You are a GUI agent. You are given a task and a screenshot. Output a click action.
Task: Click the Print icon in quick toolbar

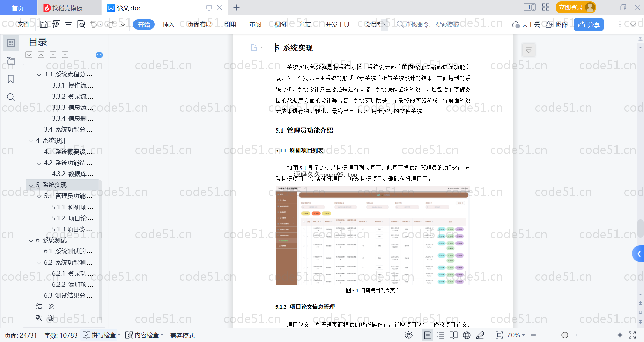click(68, 24)
